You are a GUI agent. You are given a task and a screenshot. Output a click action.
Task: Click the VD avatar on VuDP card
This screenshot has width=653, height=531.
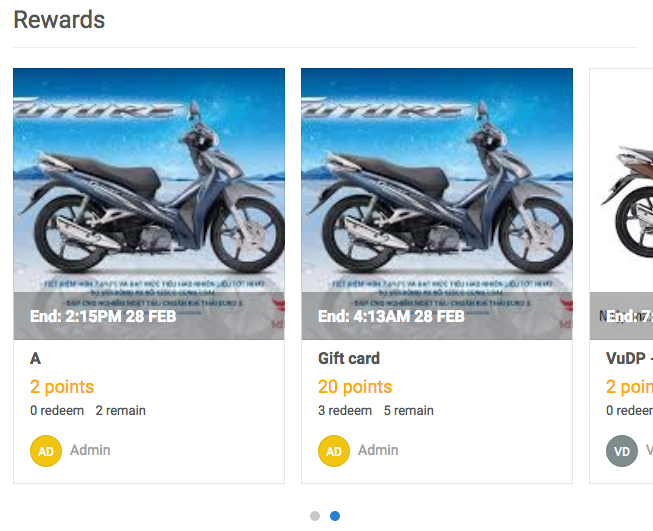622,451
